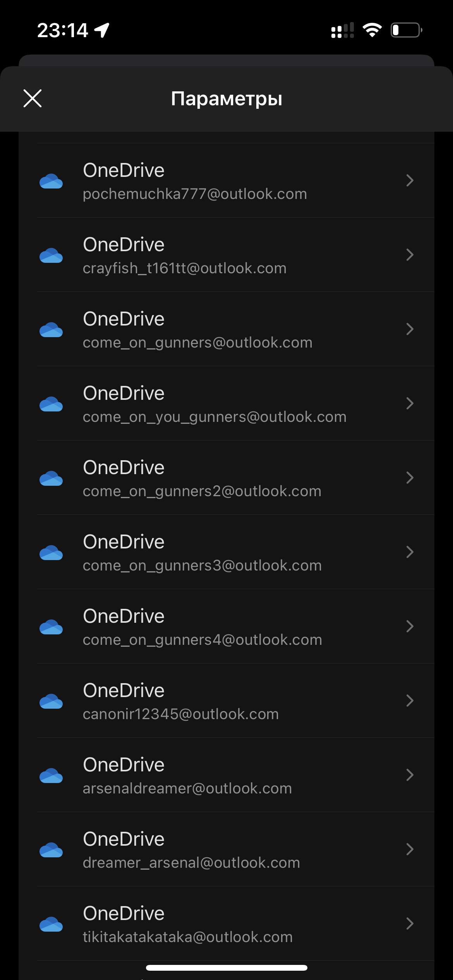Viewport: 453px width, 980px height.
Task: Expand the arsenaldreamer@outlook.com account chevron
Action: [x=410, y=775]
